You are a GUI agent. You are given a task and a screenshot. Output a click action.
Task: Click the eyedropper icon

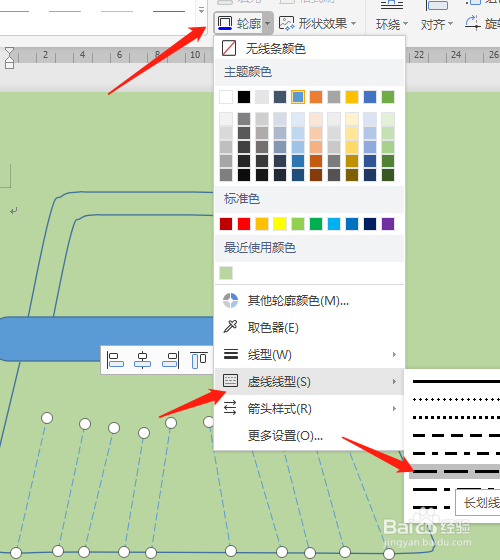pyautogui.click(x=230, y=327)
